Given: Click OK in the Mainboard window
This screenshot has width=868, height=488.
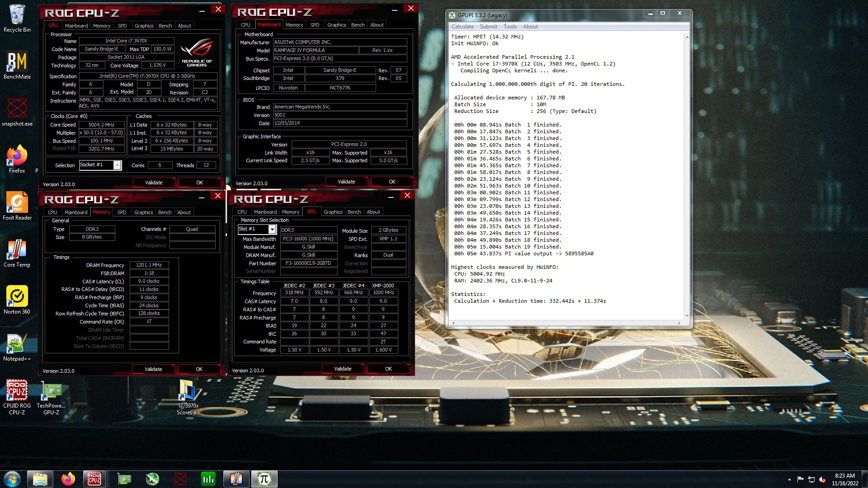Looking at the screenshot, I should [392, 182].
